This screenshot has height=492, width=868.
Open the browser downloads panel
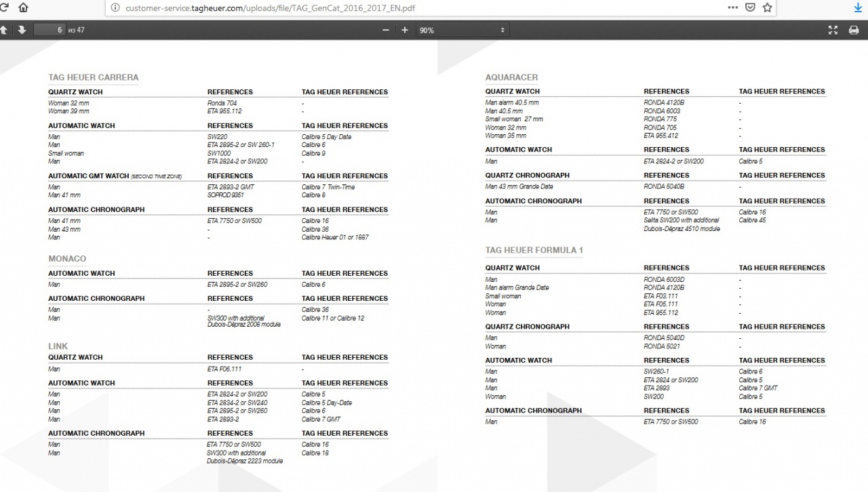coord(858,8)
